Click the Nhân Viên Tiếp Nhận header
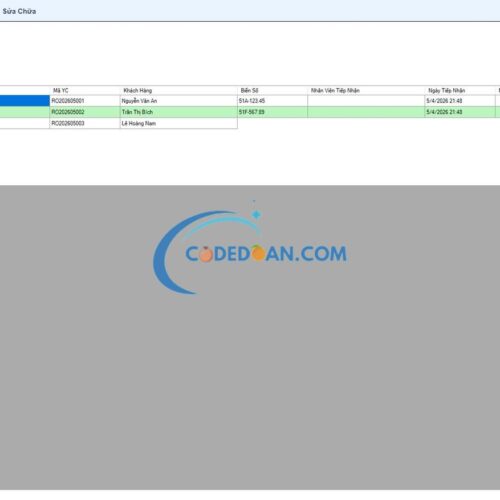This screenshot has width=500, height=500. click(366, 90)
